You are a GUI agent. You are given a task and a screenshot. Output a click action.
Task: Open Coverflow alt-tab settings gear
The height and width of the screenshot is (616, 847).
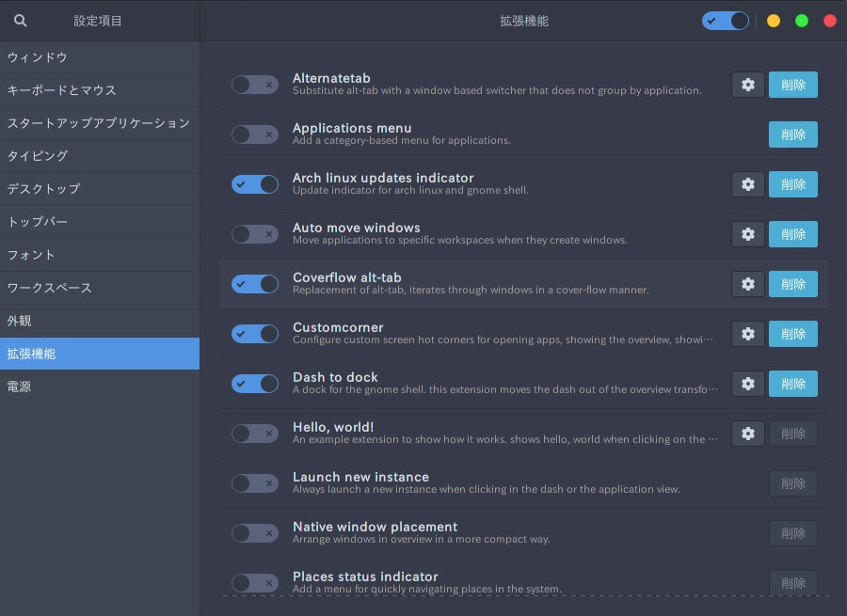pyautogui.click(x=748, y=284)
